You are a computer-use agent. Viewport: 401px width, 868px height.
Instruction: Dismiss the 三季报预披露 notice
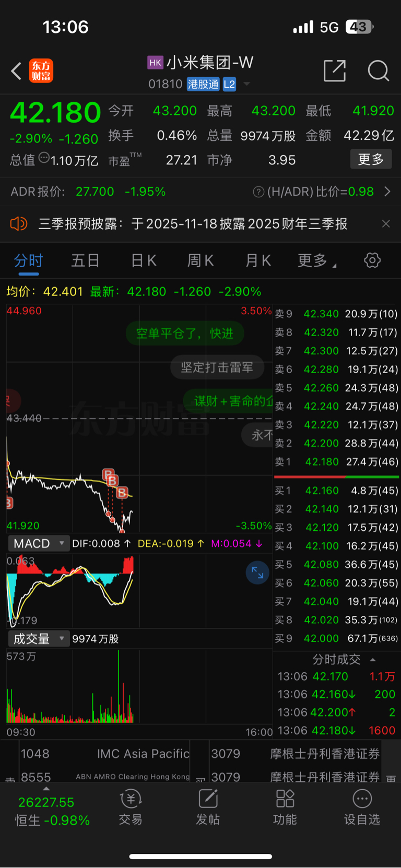pos(386,224)
